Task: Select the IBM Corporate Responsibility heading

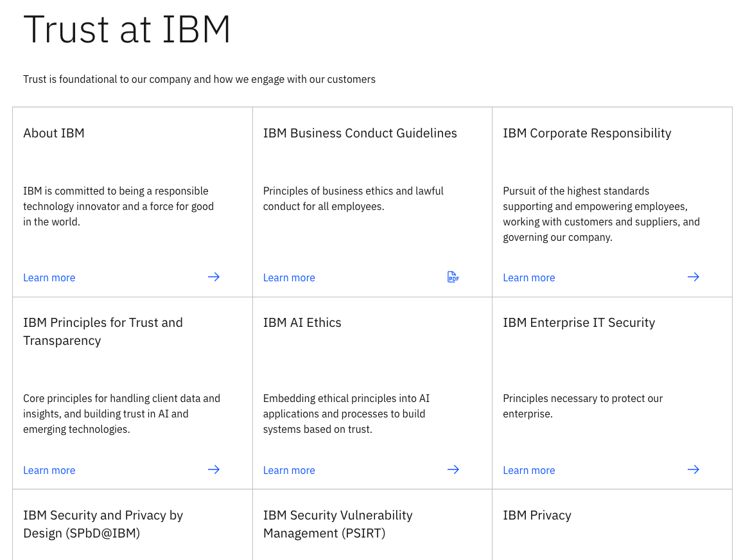Action: coord(587,134)
